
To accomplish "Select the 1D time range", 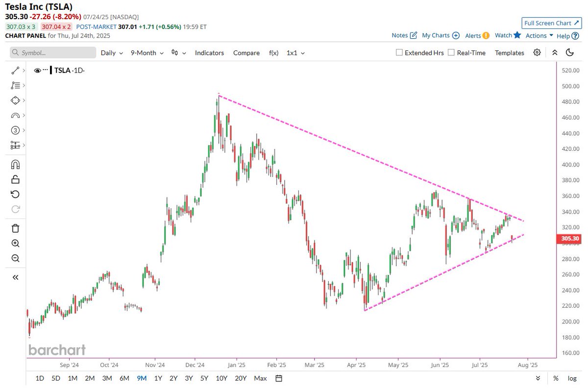I will pos(40,378).
